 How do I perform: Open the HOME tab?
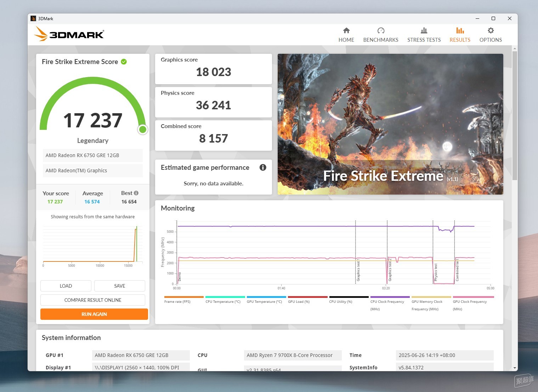(x=346, y=35)
